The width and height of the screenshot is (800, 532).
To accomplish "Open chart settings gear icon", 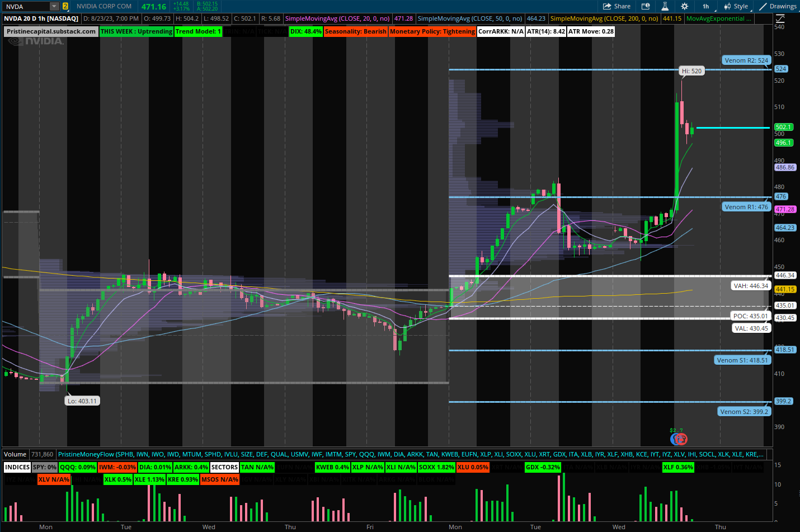I will tap(684, 6).
